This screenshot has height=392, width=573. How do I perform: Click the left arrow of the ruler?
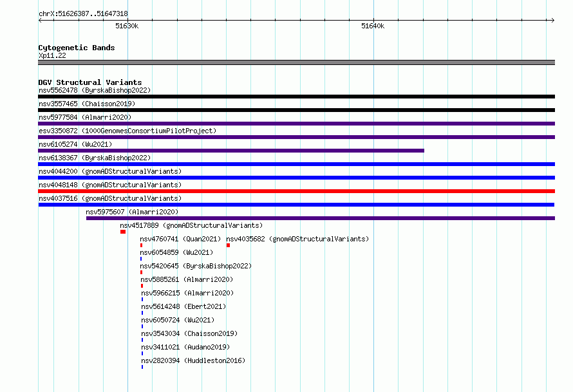coord(40,20)
